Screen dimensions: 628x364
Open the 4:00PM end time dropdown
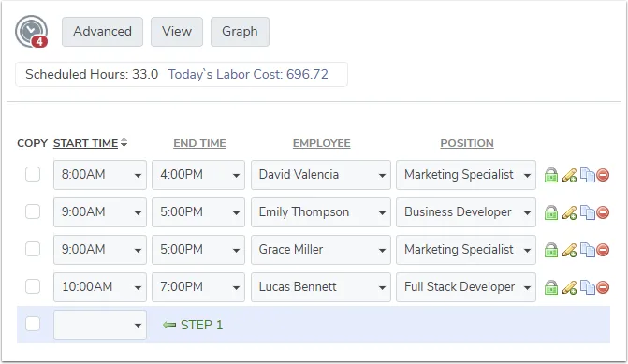tap(198, 175)
